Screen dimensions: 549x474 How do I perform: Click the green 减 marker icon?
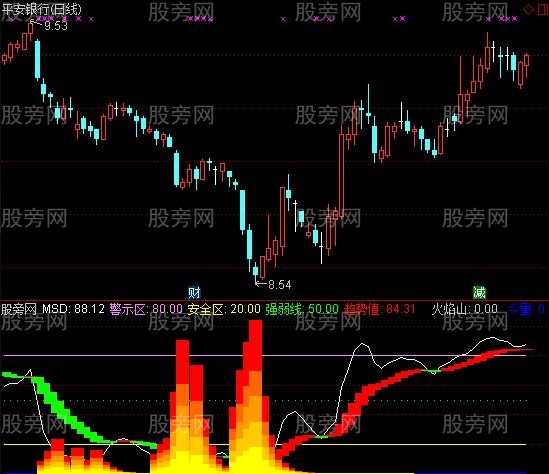coord(479,292)
